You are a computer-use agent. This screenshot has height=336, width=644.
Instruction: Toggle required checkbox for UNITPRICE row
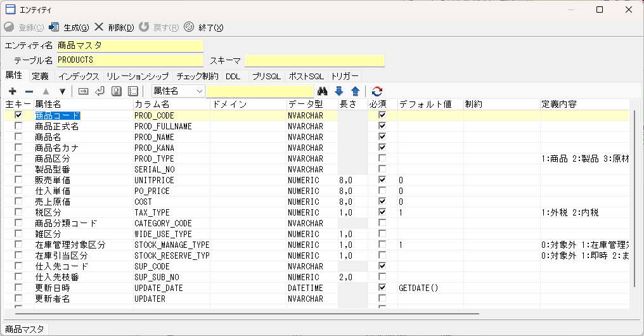[382, 179]
